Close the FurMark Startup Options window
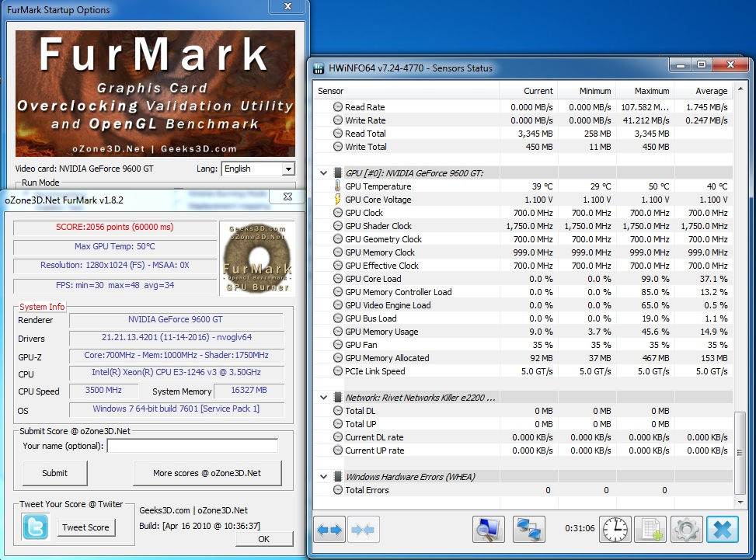This screenshot has width=756, height=560. [x=287, y=6]
